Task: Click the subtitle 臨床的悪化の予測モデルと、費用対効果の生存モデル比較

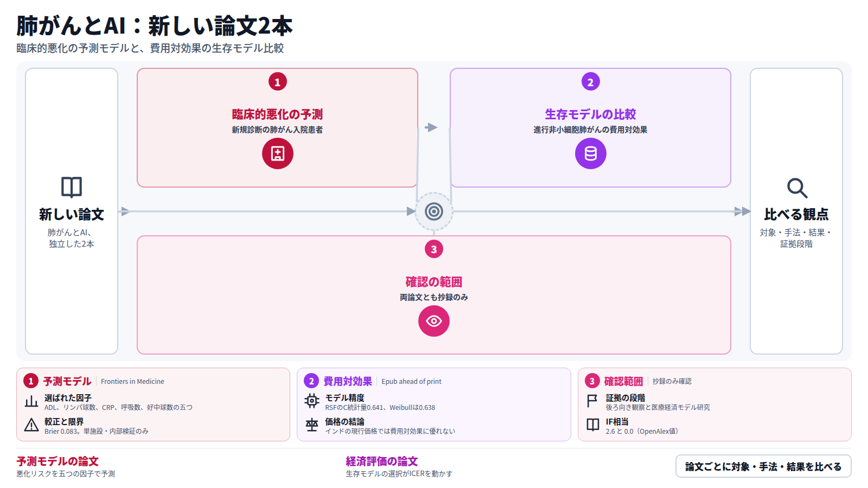Action: tap(150, 48)
